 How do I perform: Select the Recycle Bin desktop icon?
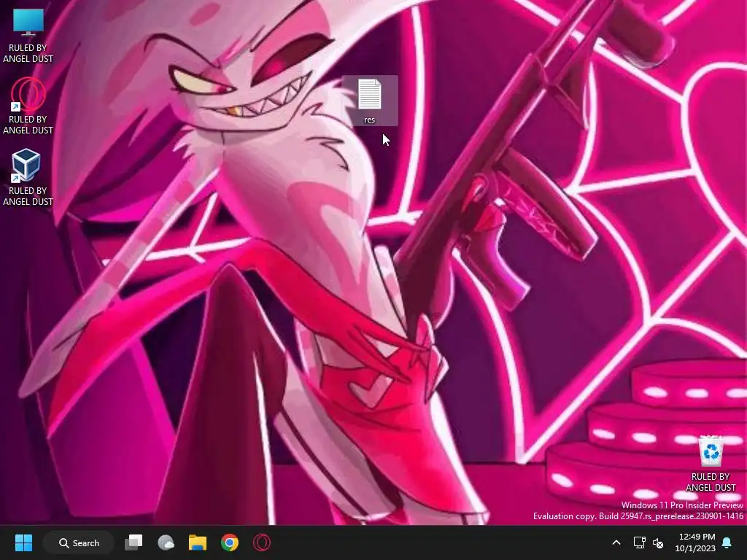[711, 463]
